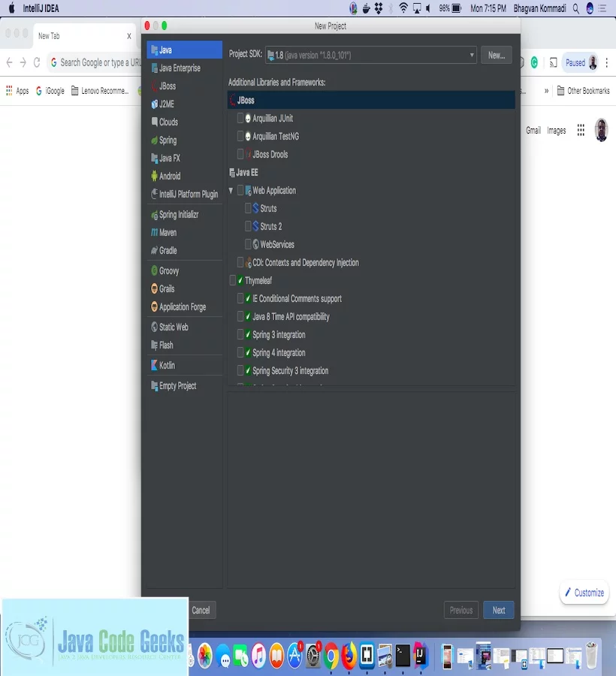Select J2ME project type

coord(184,104)
